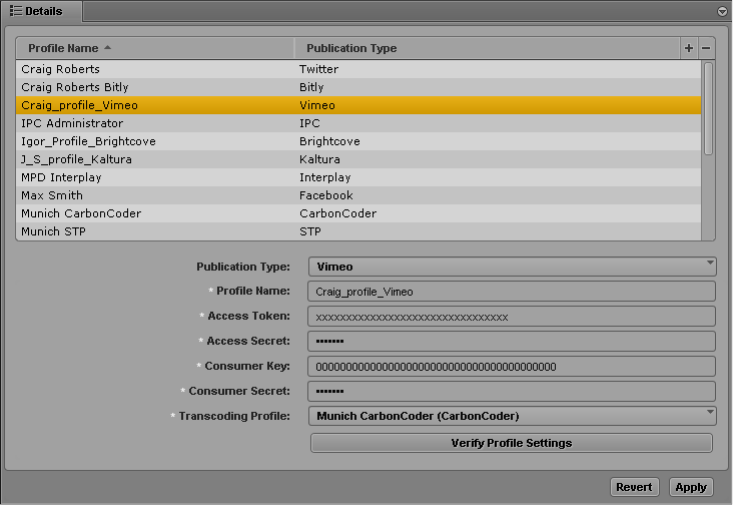This screenshot has width=733, height=505.
Task: Select the Craig Roberts Bitly row
Action: [359, 87]
